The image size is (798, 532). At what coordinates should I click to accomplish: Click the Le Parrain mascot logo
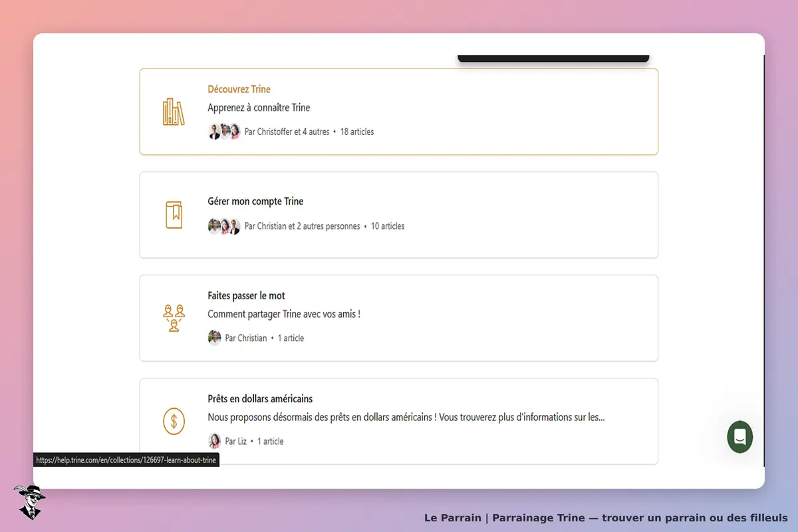tap(29, 502)
